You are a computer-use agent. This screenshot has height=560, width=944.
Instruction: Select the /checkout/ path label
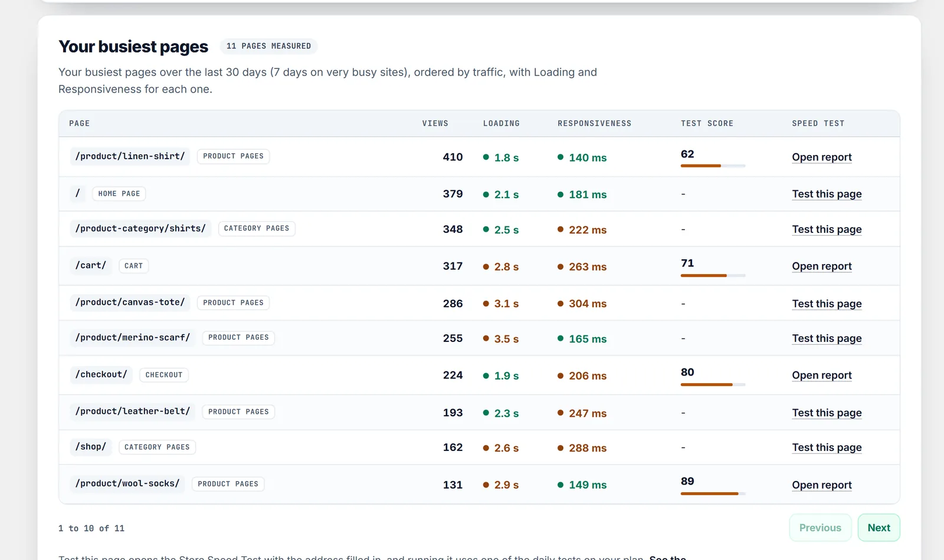coord(101,374)
